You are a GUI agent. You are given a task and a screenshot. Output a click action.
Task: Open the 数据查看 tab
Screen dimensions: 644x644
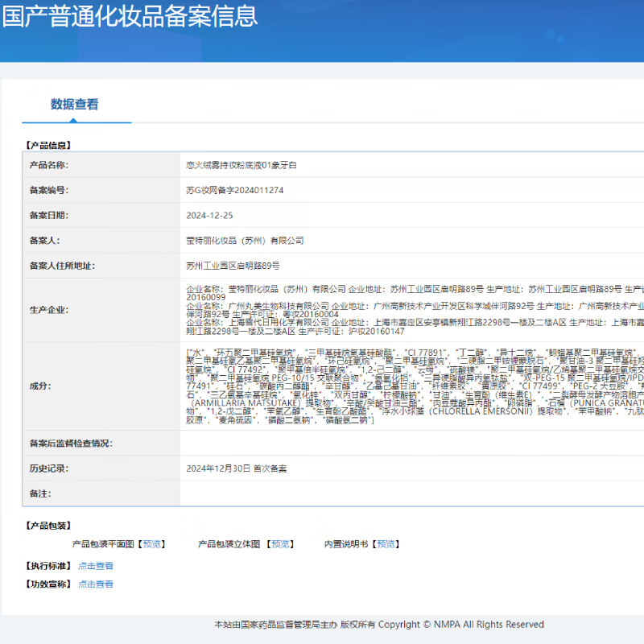coord(75,105)
